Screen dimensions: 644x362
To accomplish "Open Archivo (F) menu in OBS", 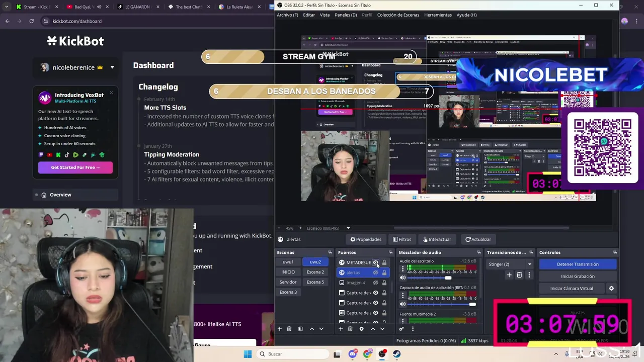I will [288, 15].
